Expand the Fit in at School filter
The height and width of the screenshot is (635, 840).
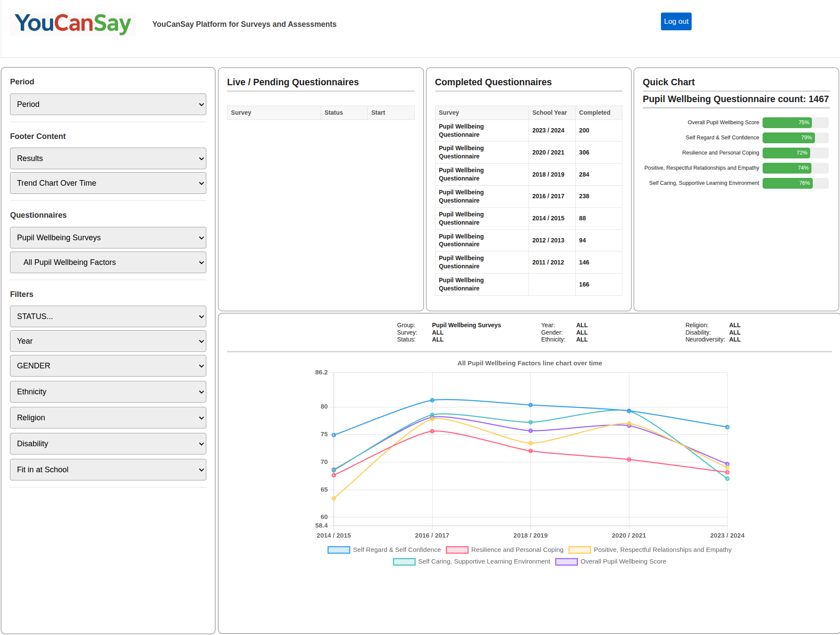(108, 470)
